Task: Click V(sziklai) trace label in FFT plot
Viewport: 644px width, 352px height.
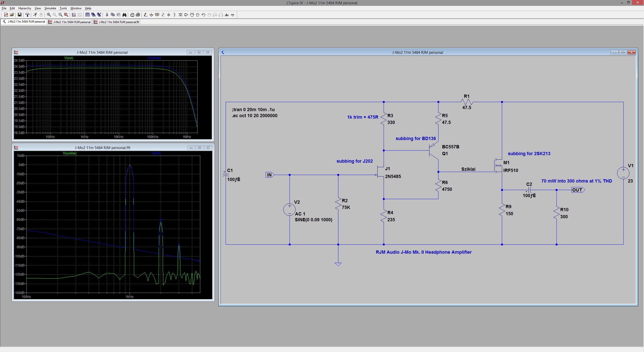Action: click(70, 153)
